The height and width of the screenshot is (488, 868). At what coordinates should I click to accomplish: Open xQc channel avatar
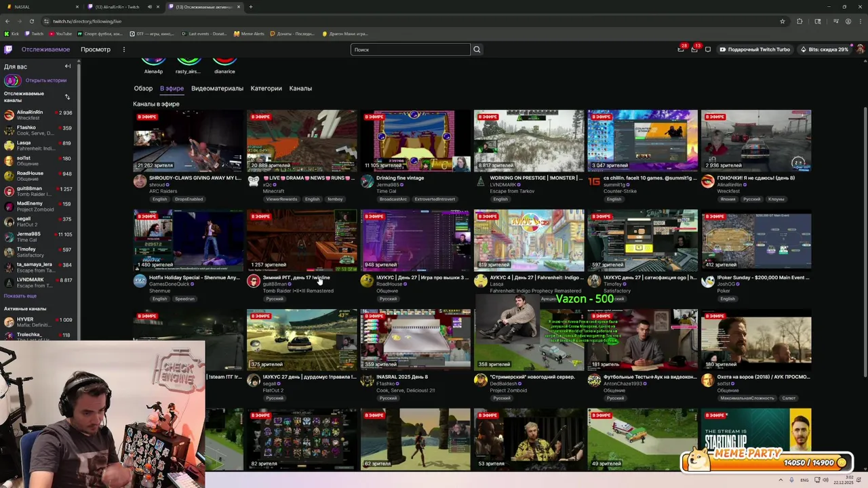[254, 181]
